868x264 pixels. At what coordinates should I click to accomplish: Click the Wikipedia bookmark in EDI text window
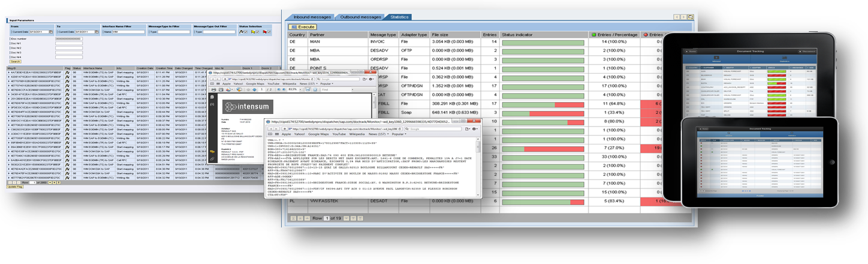click(x=357, y=134)
